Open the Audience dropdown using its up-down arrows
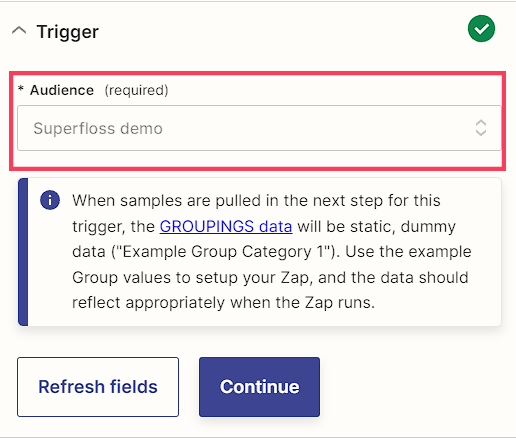516x438 pixels. (481, 128)
